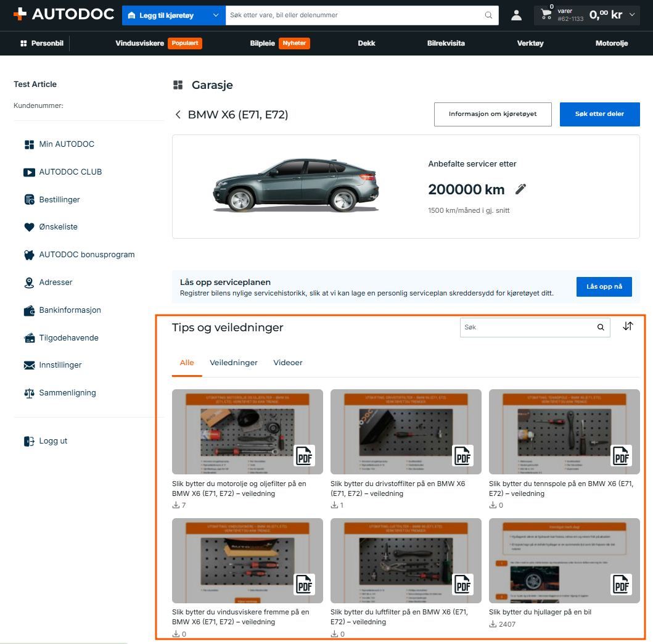Open the Vindusviskere menu item

[x=139, y=43]
